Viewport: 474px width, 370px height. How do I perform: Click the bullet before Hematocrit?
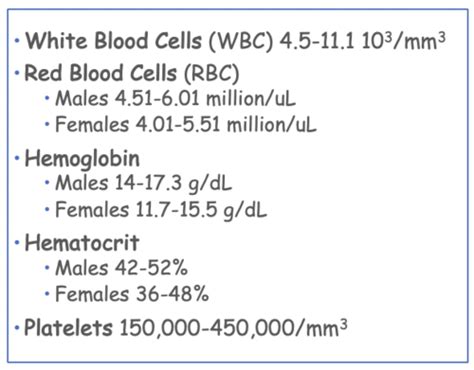pyautogui.click(x=17, y=243)
